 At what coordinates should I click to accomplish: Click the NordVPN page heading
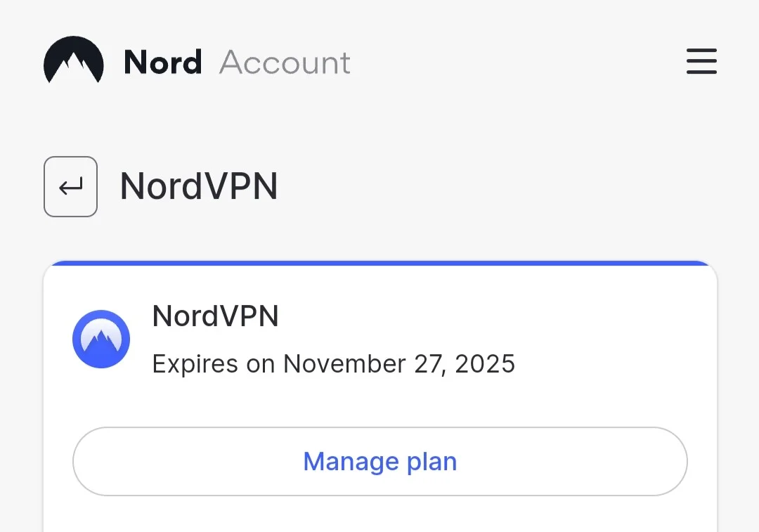tap(198, 186)
